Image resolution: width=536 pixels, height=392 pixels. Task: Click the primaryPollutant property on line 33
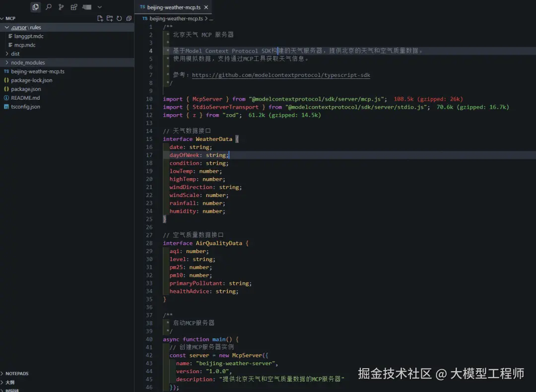click(x=196, y=283)
